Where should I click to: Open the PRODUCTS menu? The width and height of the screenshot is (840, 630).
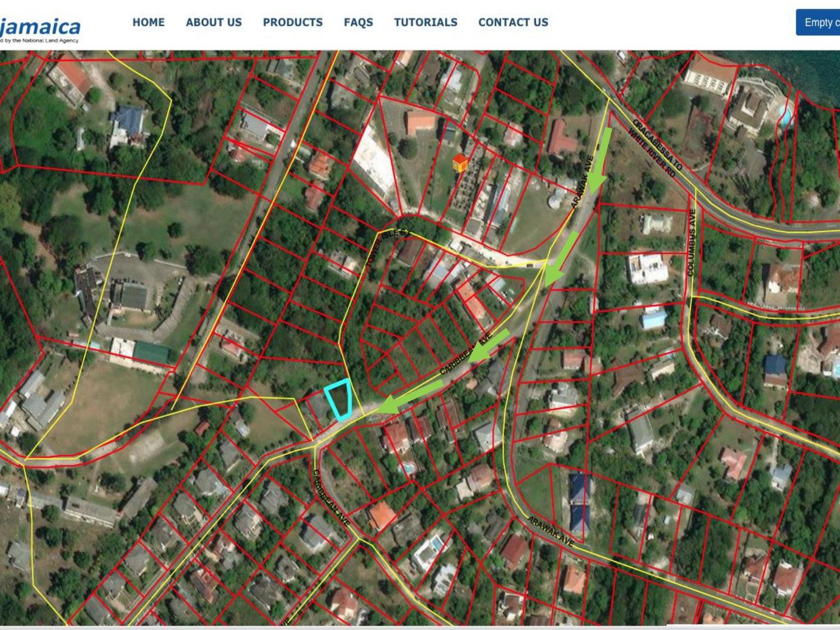click(x=293, y=22)
